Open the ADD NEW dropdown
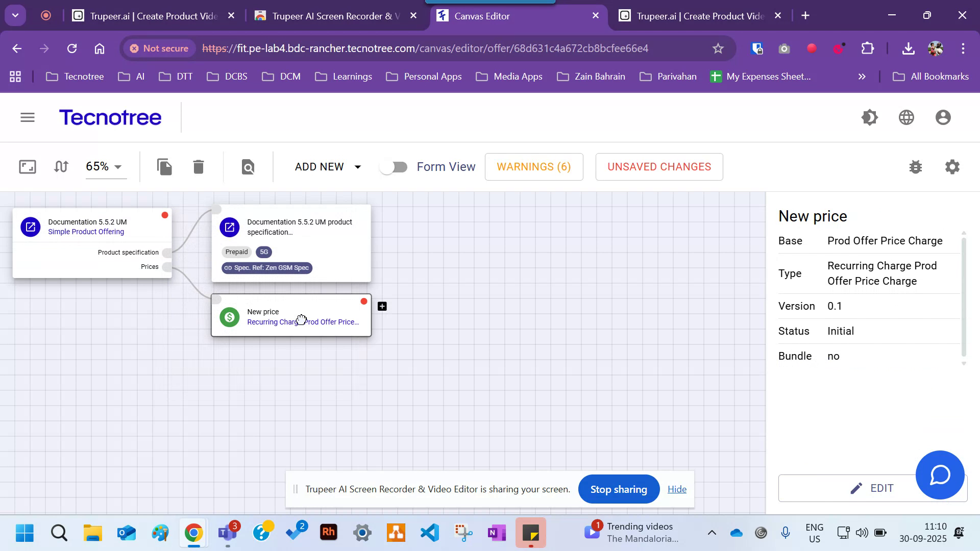The width and height of the screenshot is (980, 551). pyautogui.click(x=327, y=167)
